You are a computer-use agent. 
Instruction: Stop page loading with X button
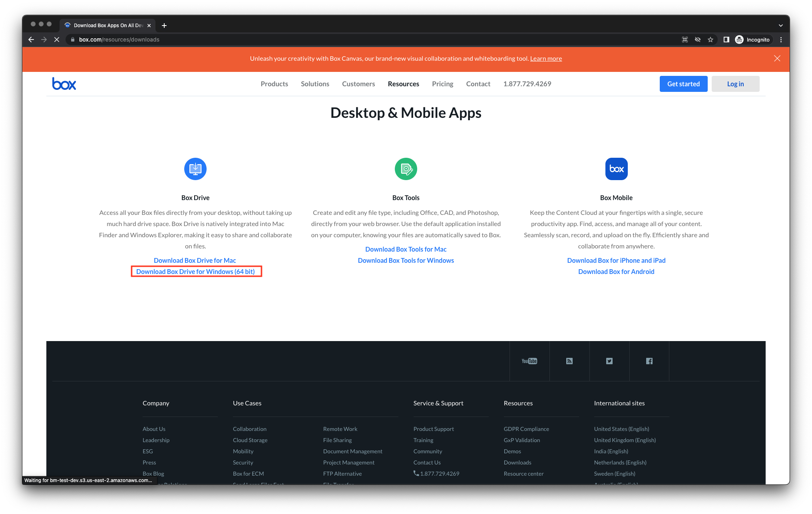[x=57, y=40]
